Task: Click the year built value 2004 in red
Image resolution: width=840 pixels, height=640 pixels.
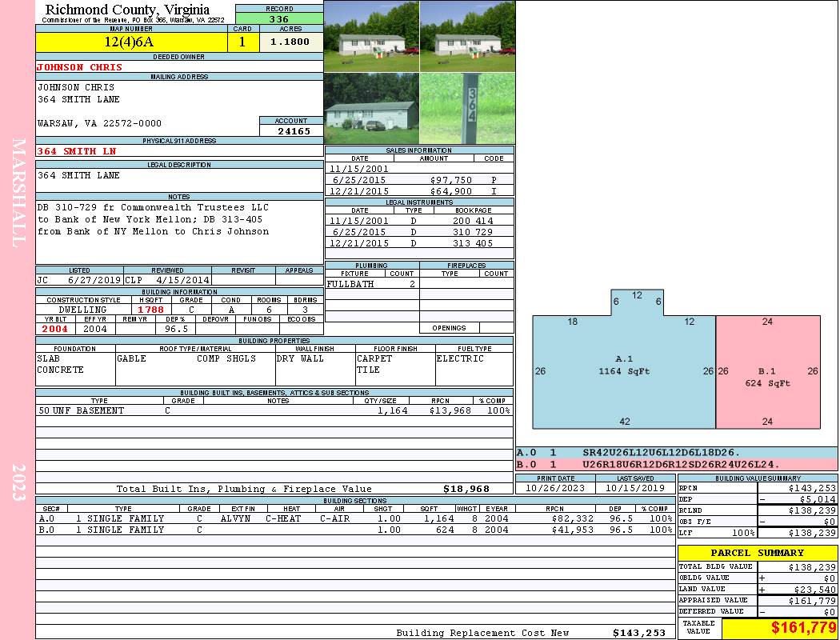Action: pos(55,329)
